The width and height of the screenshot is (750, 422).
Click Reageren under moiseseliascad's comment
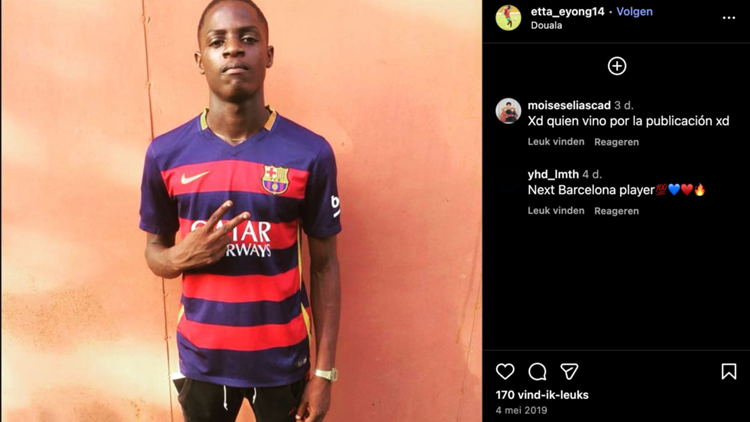[617, 142]
